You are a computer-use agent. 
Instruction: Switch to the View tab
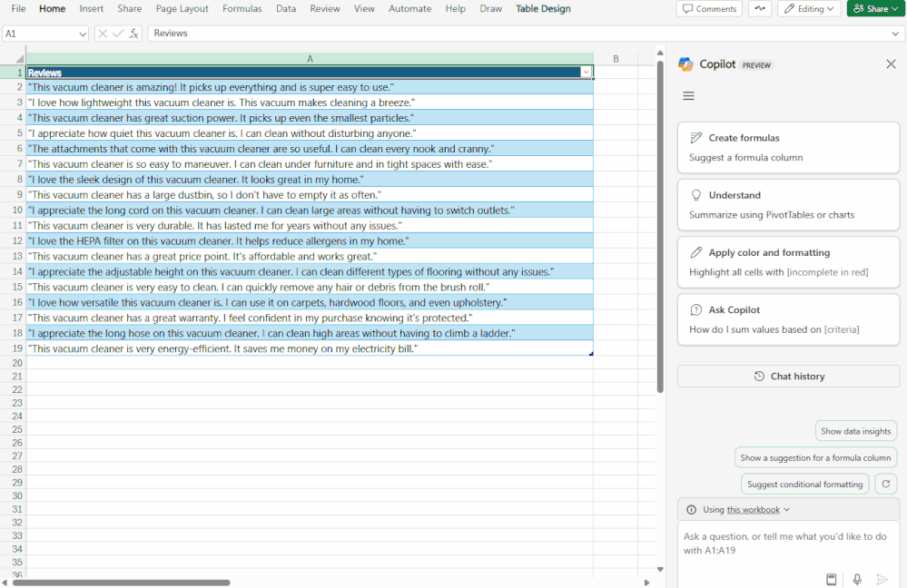click(x=364, y=9)
